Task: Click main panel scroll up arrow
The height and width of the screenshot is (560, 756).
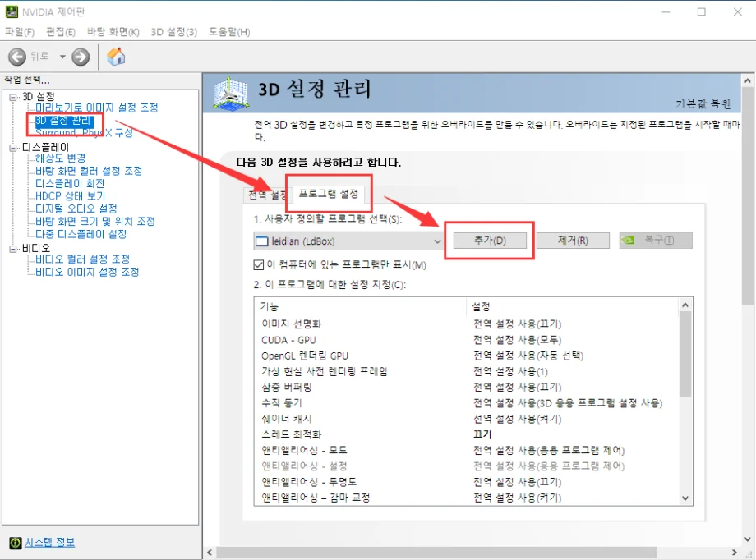Action: tap(747, 81)
